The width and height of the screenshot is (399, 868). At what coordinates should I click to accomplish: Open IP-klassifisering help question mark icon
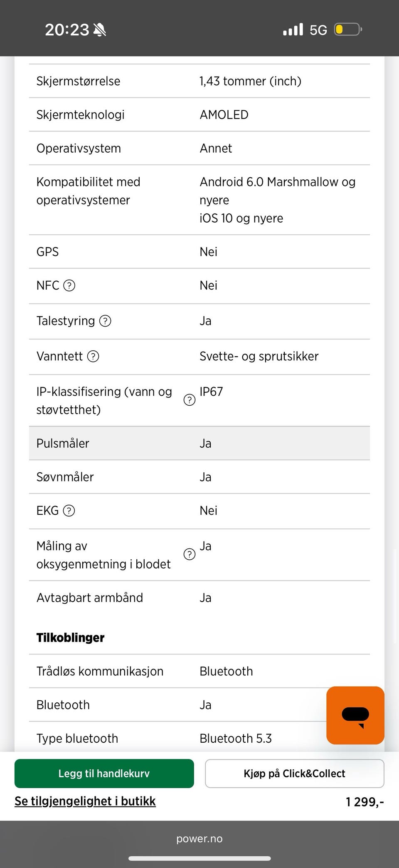190,400
